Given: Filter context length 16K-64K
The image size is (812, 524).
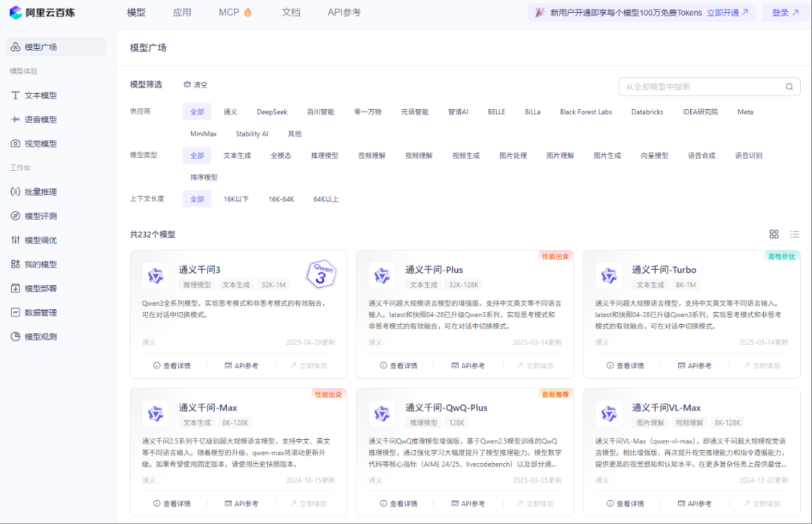Looking at the screenshot, I should click(x=281, y=199).
